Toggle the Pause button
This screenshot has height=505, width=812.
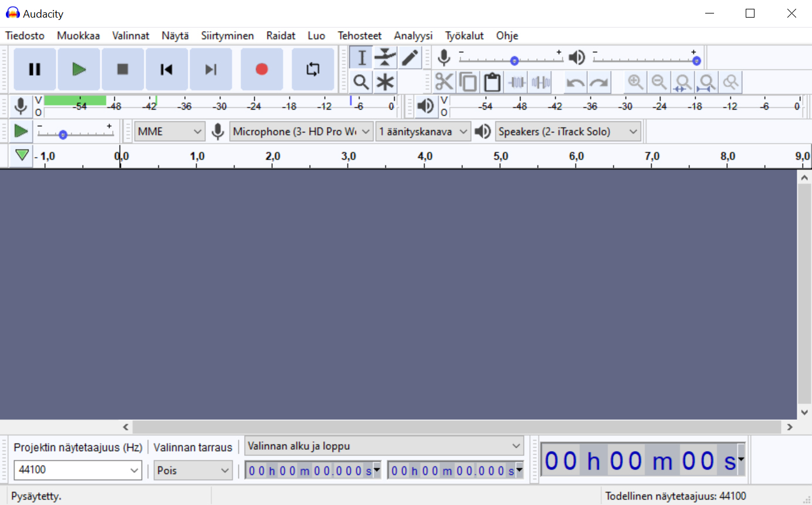pyautogui.click(x=35, y=69)
